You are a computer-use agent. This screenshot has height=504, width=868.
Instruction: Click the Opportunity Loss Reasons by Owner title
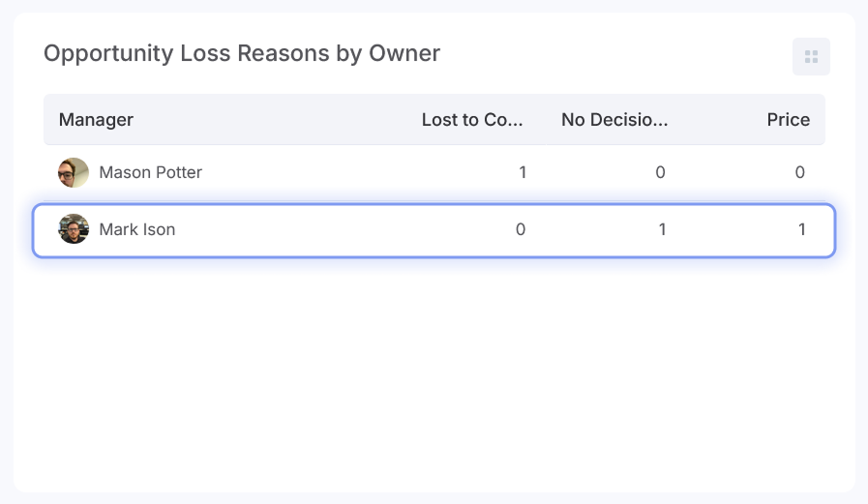pos(242,53)
